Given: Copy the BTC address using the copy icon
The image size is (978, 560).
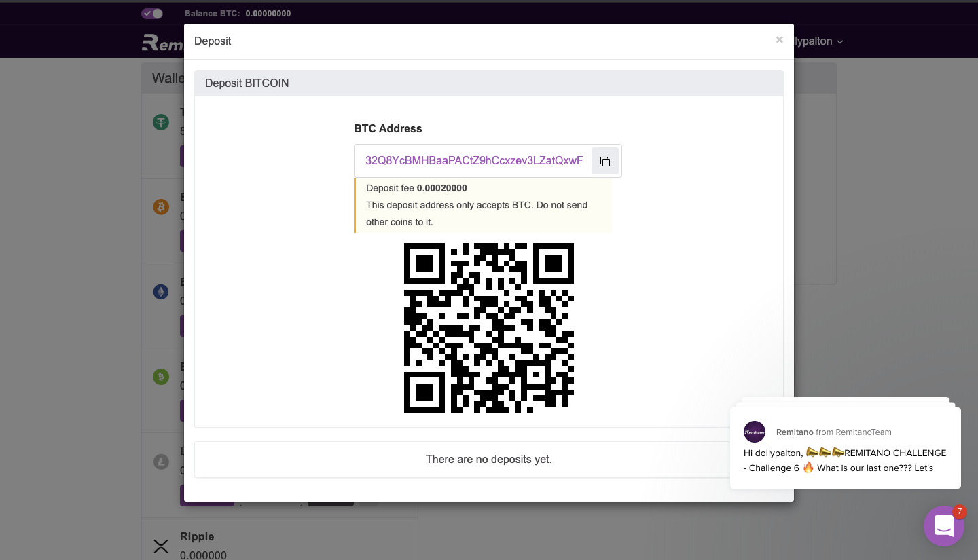Looking at the screenshot, I should 605,161.
